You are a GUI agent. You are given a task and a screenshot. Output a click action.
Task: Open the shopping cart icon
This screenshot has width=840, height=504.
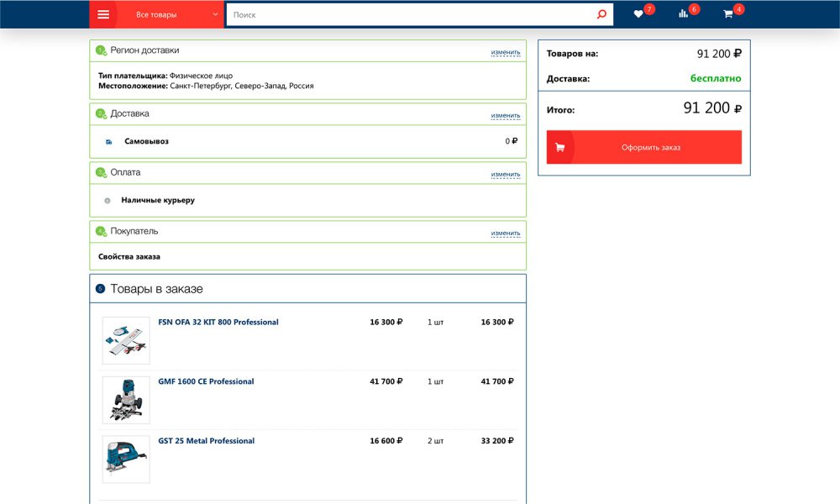click(727, 14)
